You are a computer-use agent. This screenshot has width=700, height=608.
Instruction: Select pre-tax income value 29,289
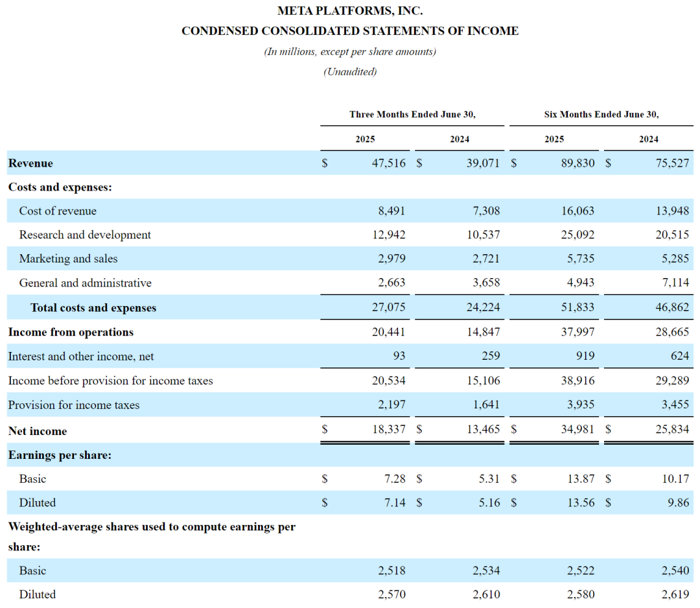click(672, 380)
